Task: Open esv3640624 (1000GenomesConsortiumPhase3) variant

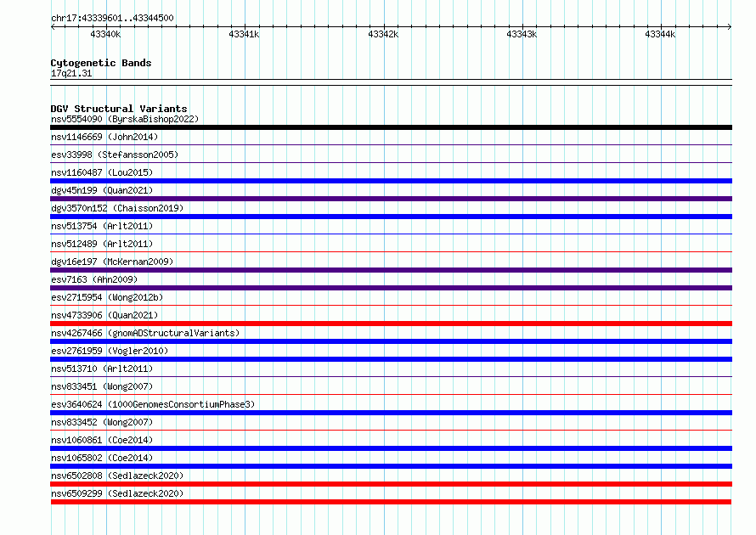Action: [x=153, y=404]
